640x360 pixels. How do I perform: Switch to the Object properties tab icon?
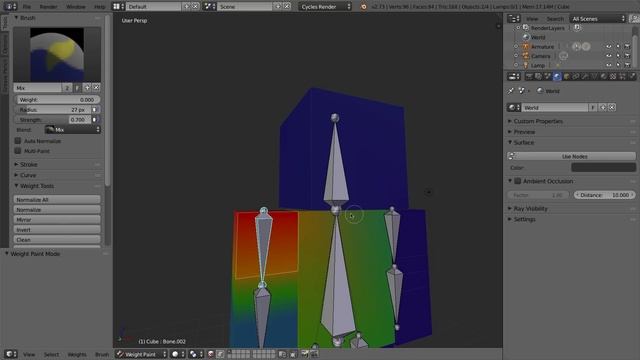(567, 76)
